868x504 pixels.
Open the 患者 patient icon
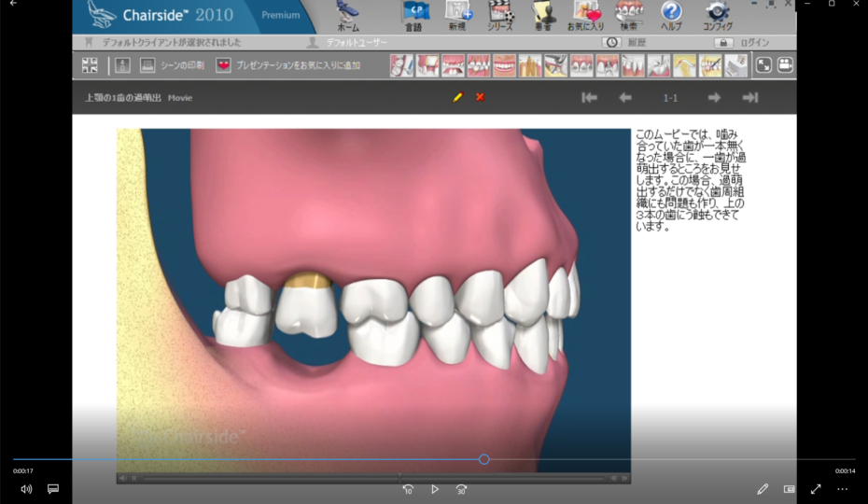[x=543, y=16]
